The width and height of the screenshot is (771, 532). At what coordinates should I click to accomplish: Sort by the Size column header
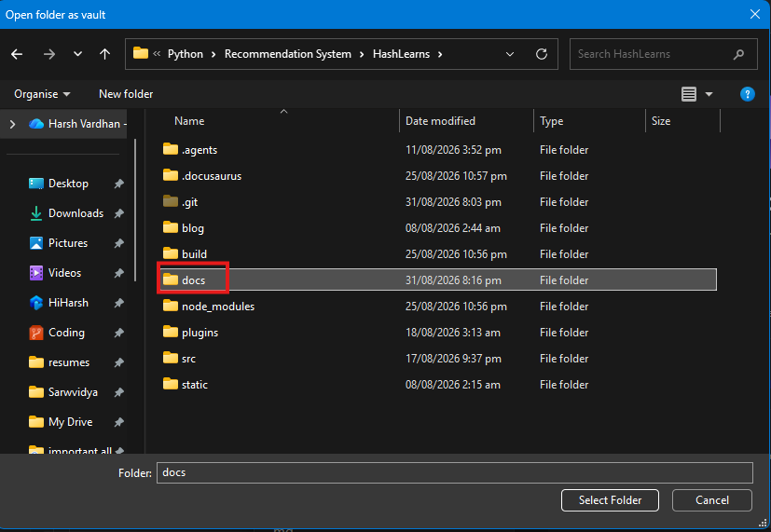coord(661,121)
